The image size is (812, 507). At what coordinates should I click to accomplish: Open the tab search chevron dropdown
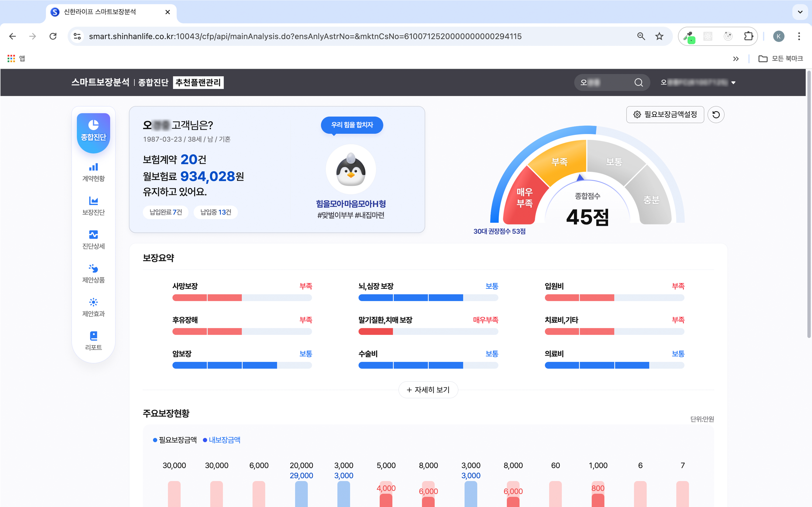coord(800,12)
